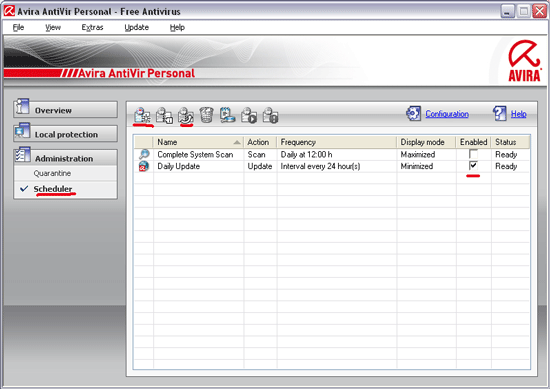Select Quarantine under Administration
The width and height of the screenshot is (550, 389).
pyautogui.click(x=52, y=173)
